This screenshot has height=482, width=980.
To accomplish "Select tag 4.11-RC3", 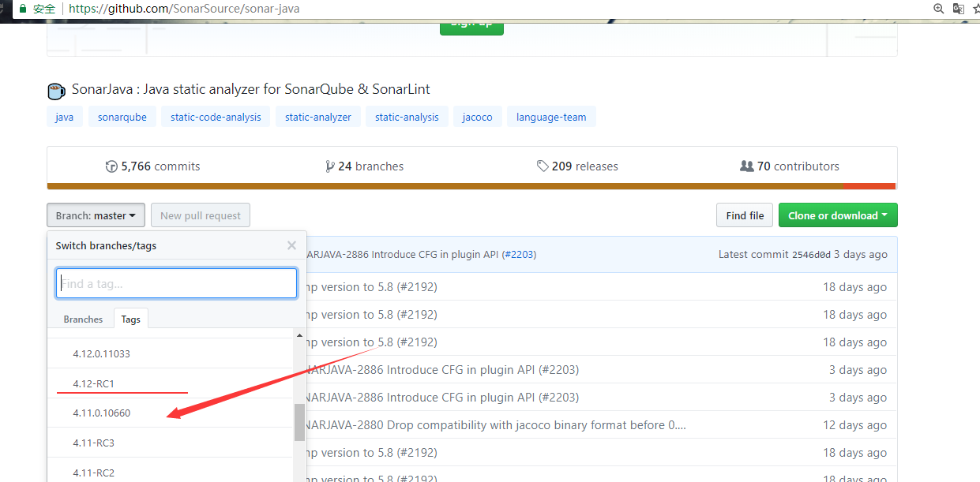I will click(171, 443).
